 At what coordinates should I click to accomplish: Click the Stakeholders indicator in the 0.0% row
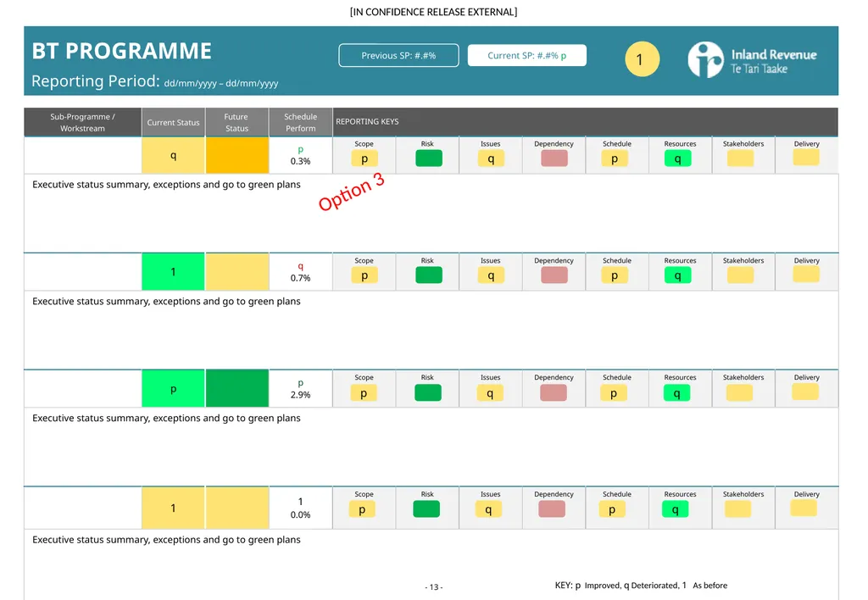click(x=737, y=508)
